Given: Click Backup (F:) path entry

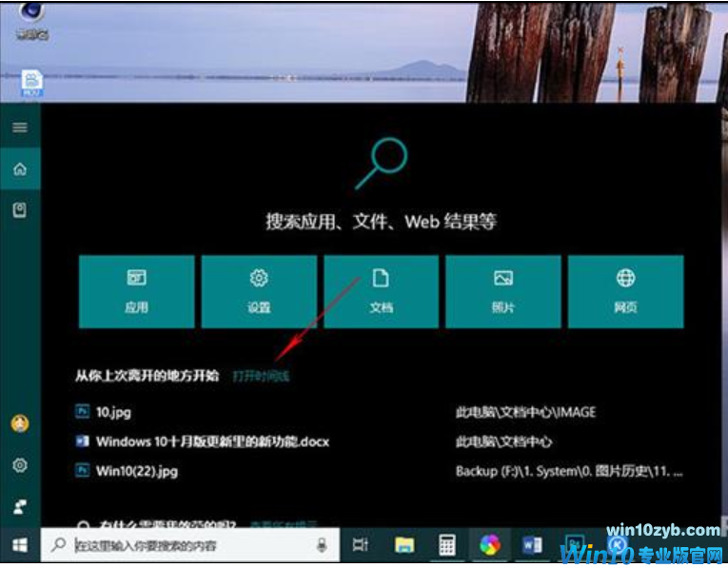Looking at the screenshot, I should tap(569, 472).
